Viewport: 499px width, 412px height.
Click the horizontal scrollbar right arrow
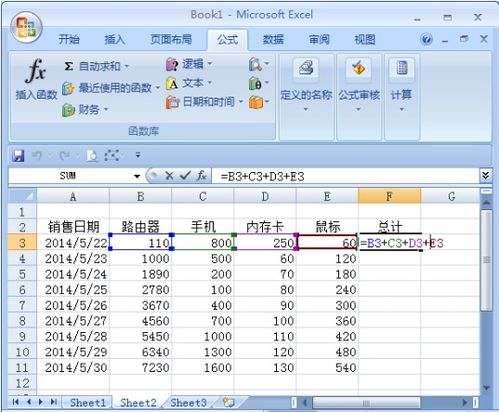pos(465,402)
